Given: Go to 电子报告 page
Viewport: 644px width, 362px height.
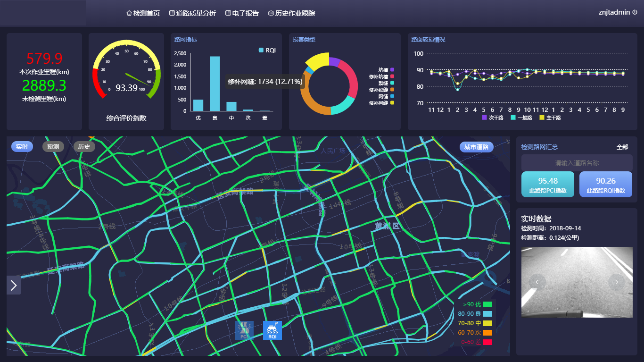Looking at the screenshot, I should pyautogui.click(x=242, y=13).
